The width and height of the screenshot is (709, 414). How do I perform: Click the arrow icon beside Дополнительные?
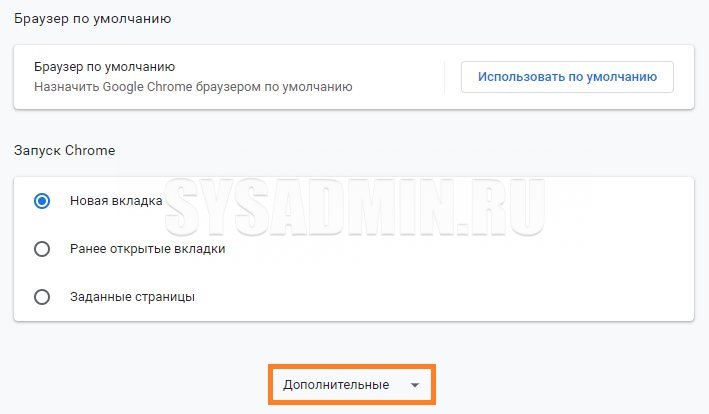414,385
